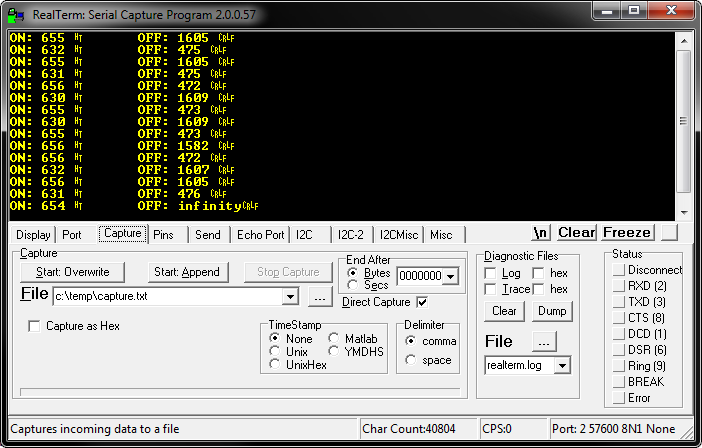Start capture with Overwrite
The height and width of the screenshot is (448, 702).
[x=73, y=272]
